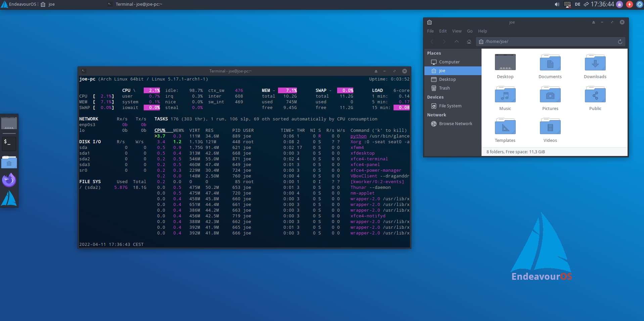Go up to parent folder arrow
The image size is (644, 321).
pos(457,42)
